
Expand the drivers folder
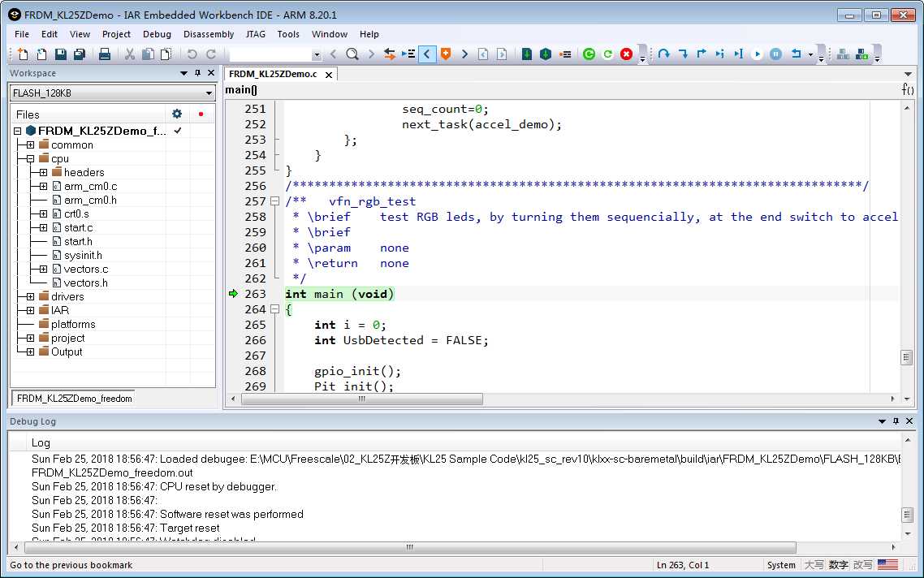[31, 296]
